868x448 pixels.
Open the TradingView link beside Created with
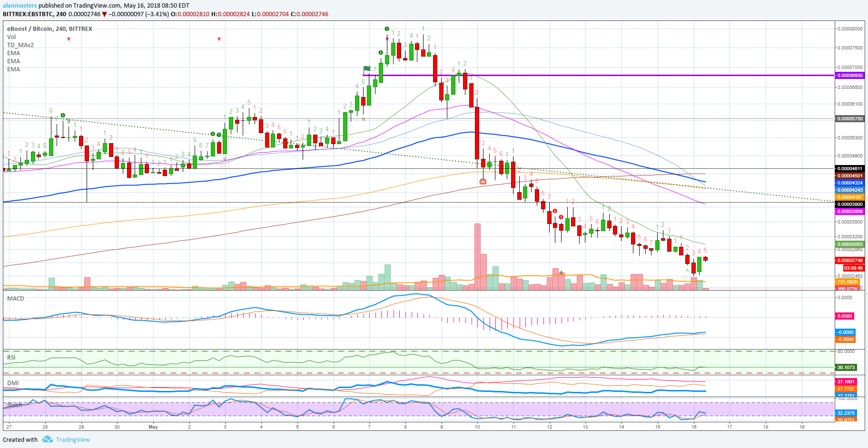pos(73,440)
